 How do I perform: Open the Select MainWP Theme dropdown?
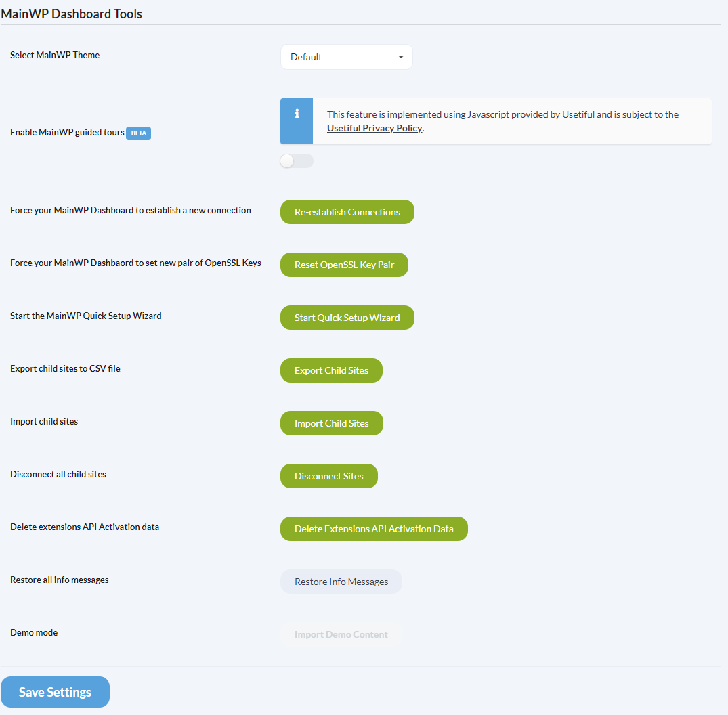click(346, 57)
